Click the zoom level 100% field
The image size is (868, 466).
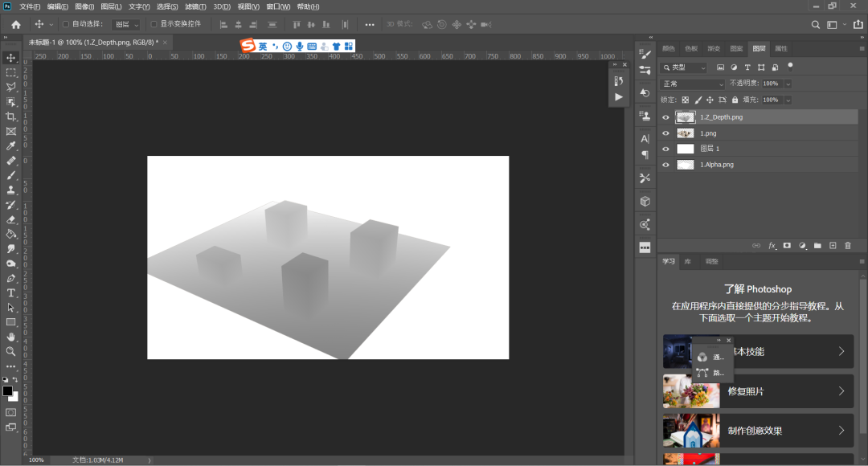click(x=37, y=460)
